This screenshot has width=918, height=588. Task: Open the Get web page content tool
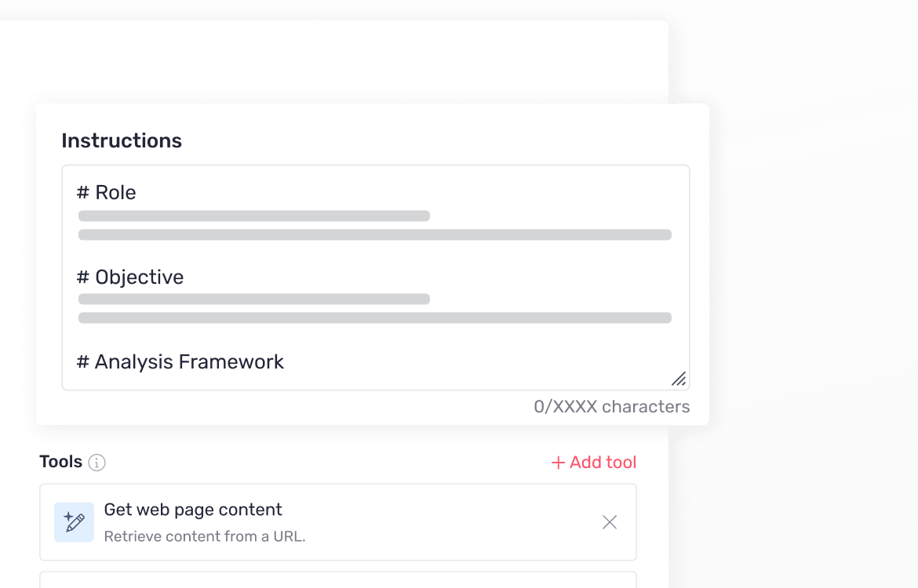193,510
